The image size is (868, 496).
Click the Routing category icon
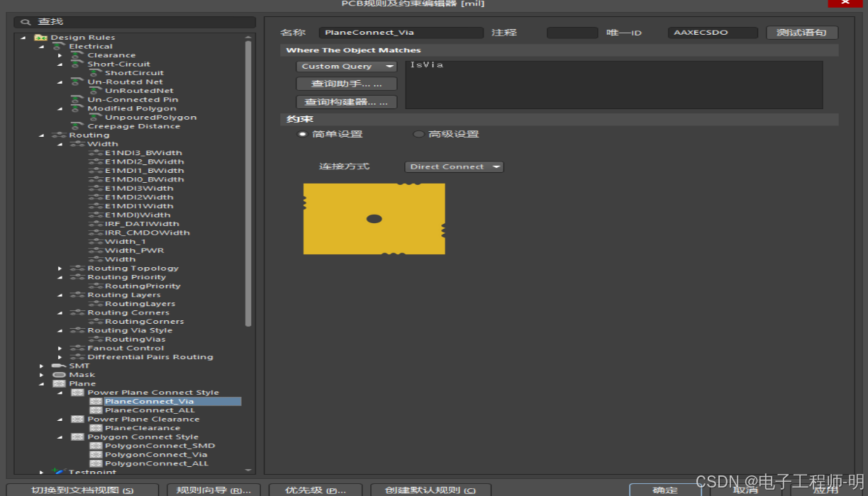pyautogui.click(x=59, y=135)
